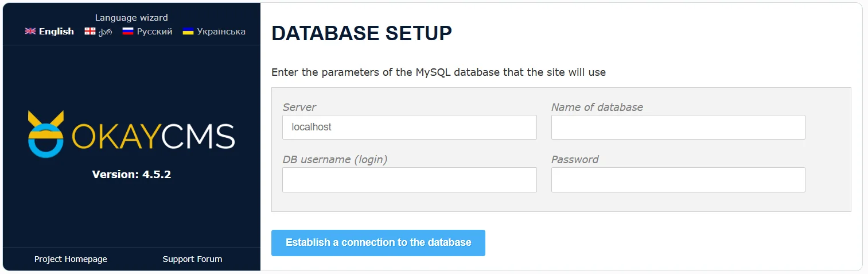Screen dimensions: 868x274
Task: Choose the Українська language label
Action: [221, 32]
